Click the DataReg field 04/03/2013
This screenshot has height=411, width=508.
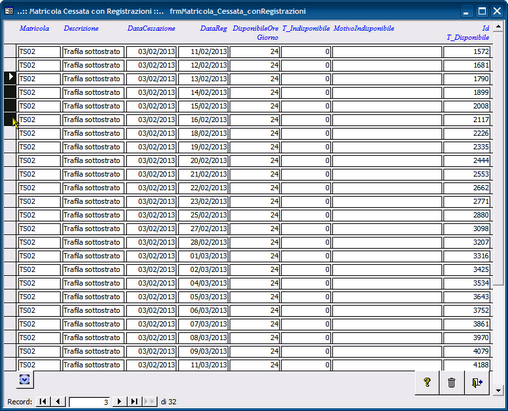coord(203,283)
